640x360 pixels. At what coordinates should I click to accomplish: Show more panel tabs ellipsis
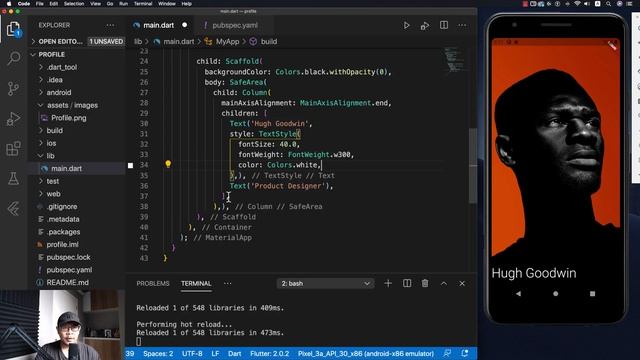[227, 283]
